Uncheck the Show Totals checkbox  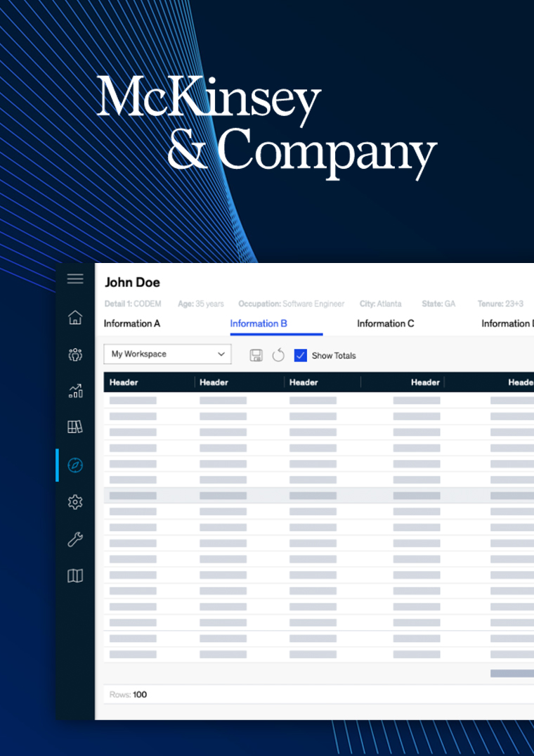(301, 355)
